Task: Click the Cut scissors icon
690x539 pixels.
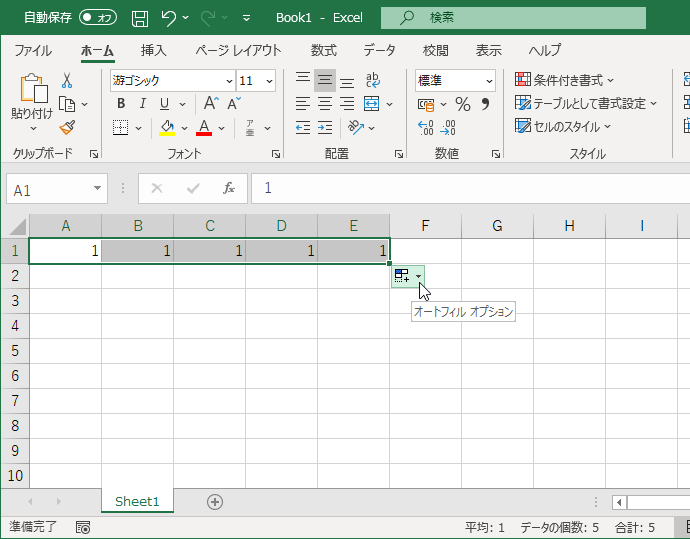Action: [67, 81]
